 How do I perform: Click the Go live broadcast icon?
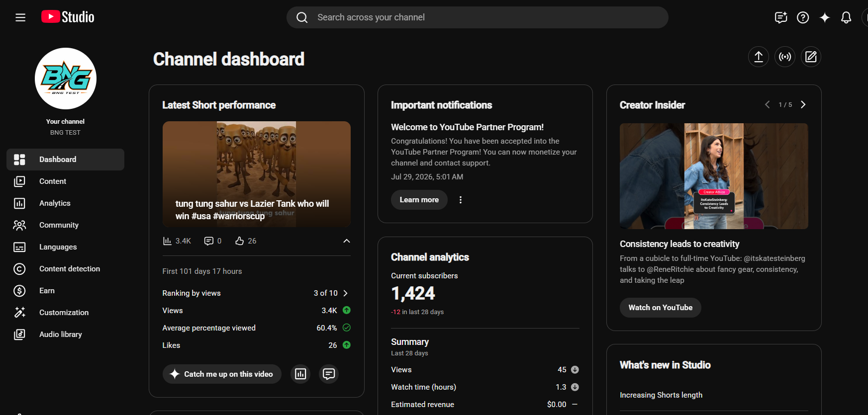(785, 57)
